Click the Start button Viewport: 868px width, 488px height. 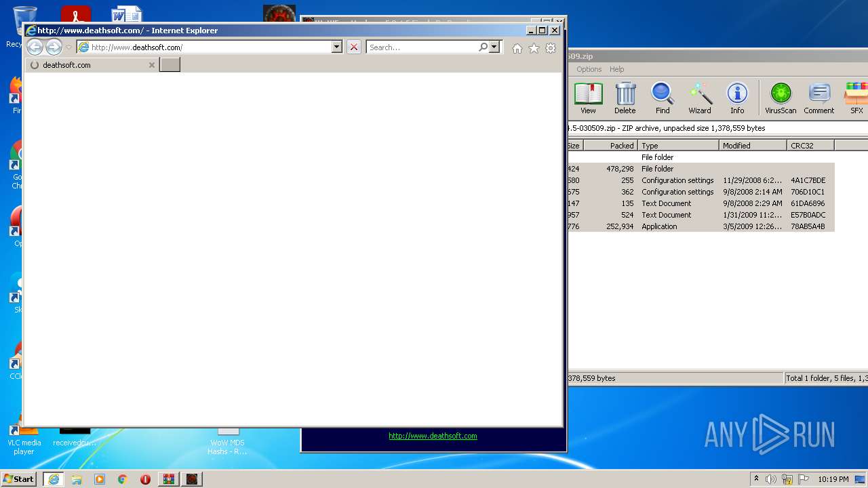click(19, 479)
